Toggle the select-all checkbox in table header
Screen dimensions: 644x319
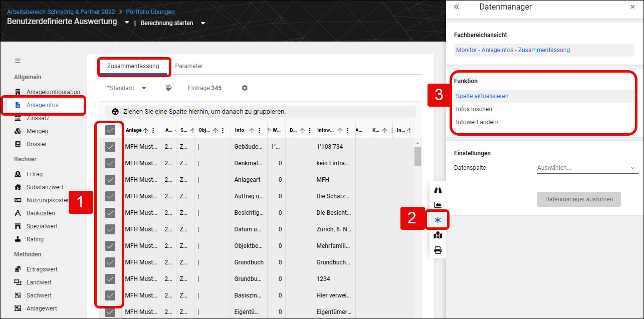pos(110,130)
